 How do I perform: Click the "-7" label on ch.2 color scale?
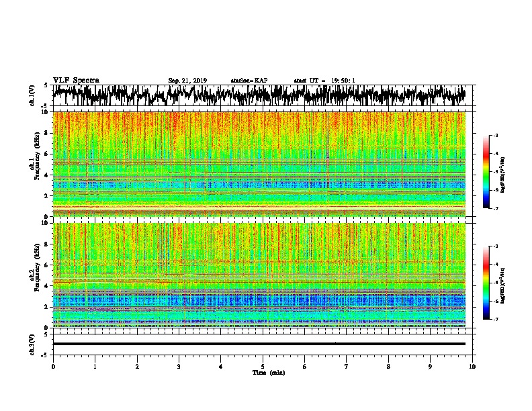(x=496, y=320)
